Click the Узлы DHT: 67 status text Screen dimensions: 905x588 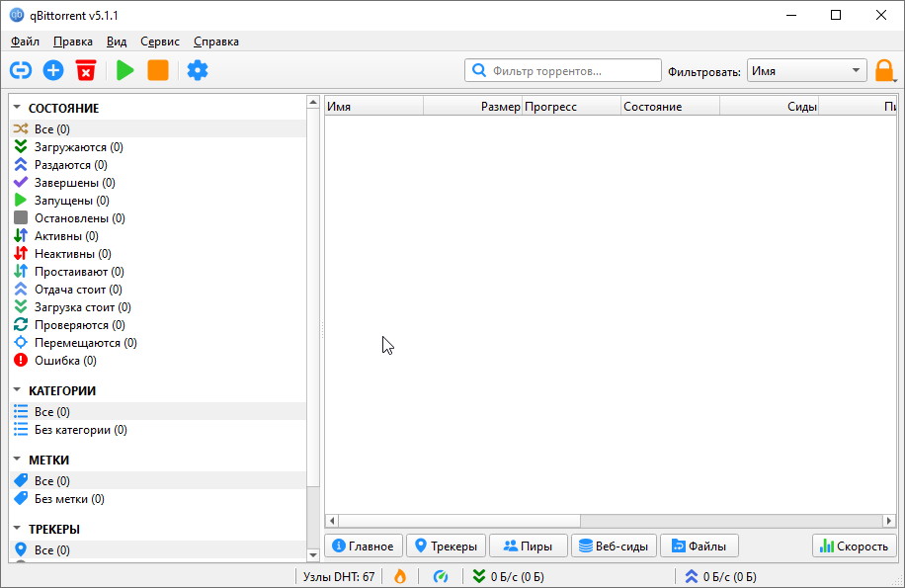tap(339, 576)
